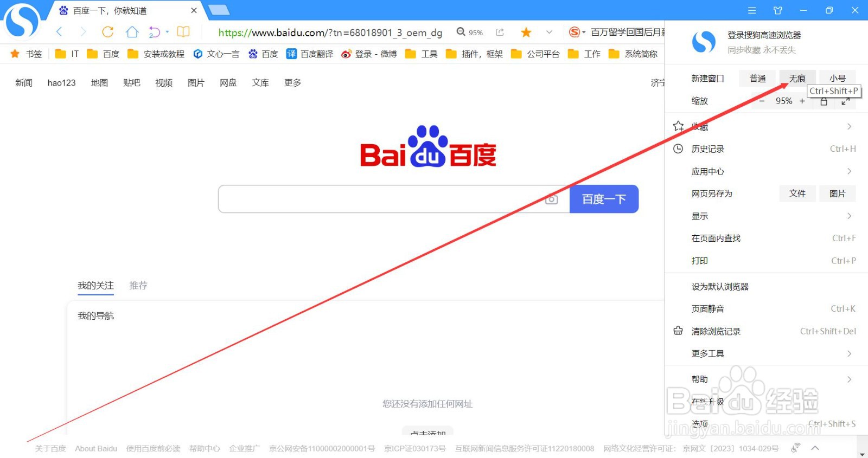
Task: Click the camera image-search icon
Action: tap(551, 199)
